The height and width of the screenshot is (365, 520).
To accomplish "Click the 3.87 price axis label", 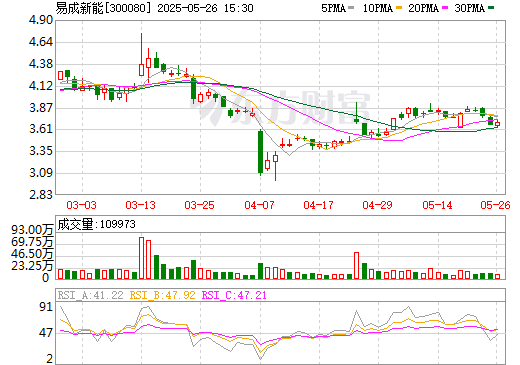I will [x=41, y=108].
